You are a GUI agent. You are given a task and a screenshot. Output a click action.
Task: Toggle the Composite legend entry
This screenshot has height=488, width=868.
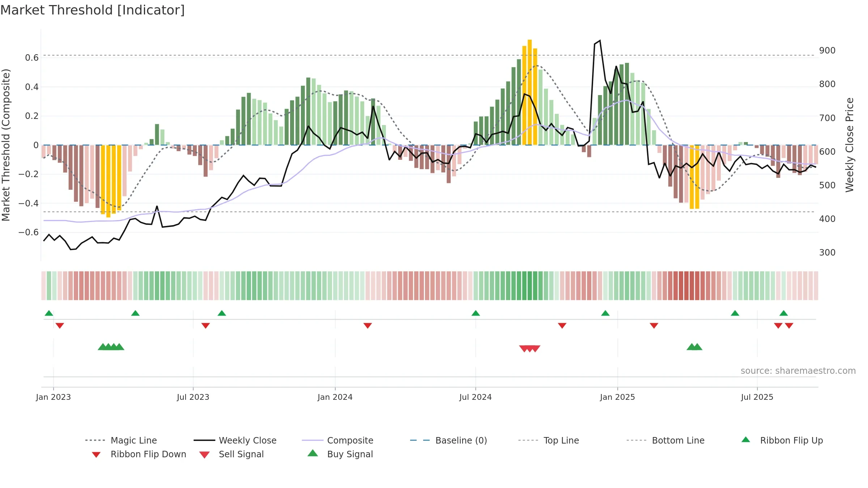pyautogui.click(x=337, y=440)
